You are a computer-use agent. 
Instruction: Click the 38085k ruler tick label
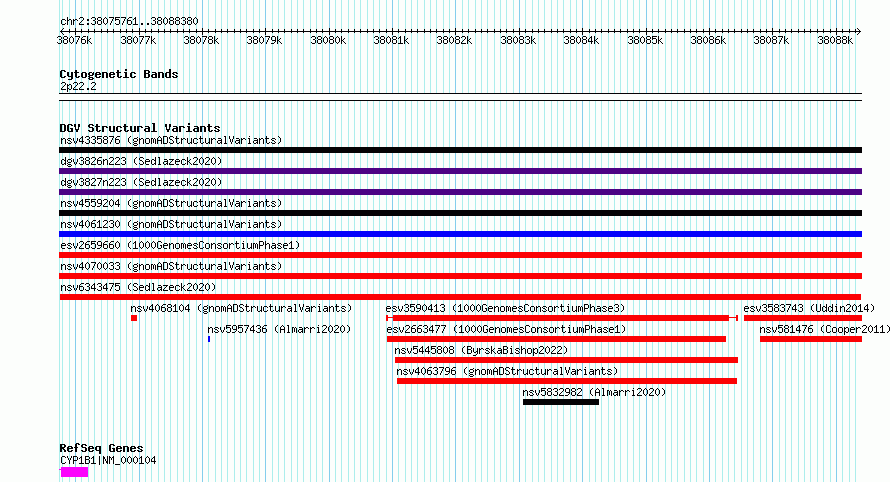coord(645,41)
